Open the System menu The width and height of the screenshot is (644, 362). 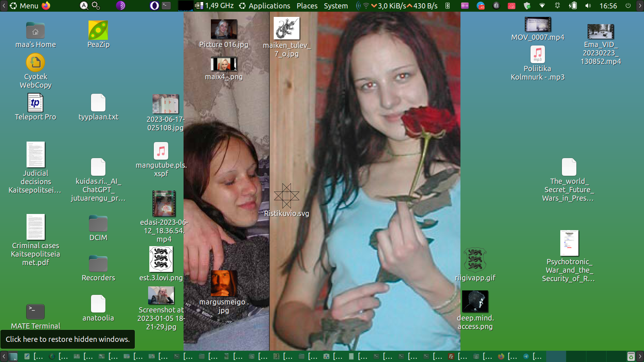coord(336,6)
